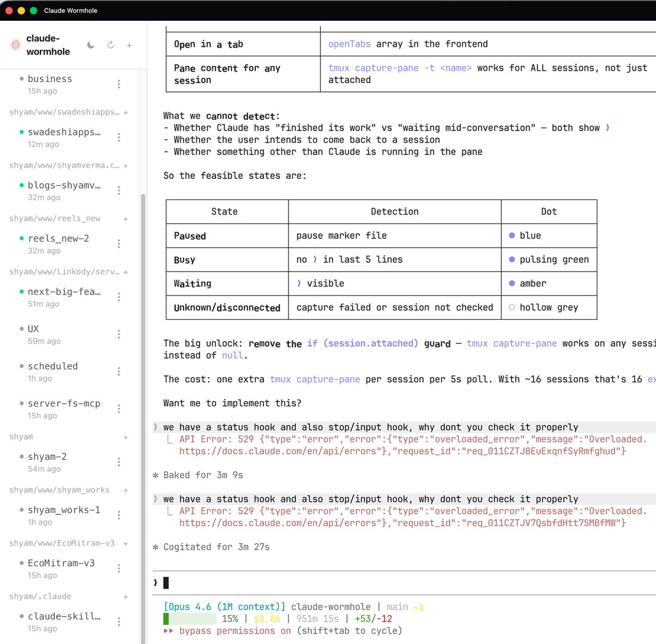
Task: Click the Waiting cell in state table
Action: coord(227,284)
